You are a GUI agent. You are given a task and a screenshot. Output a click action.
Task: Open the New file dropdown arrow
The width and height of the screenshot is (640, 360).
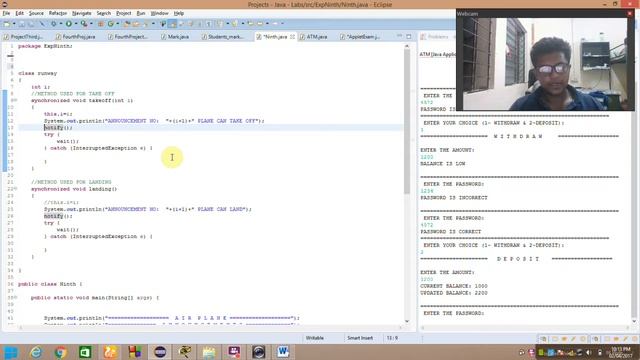14,24
